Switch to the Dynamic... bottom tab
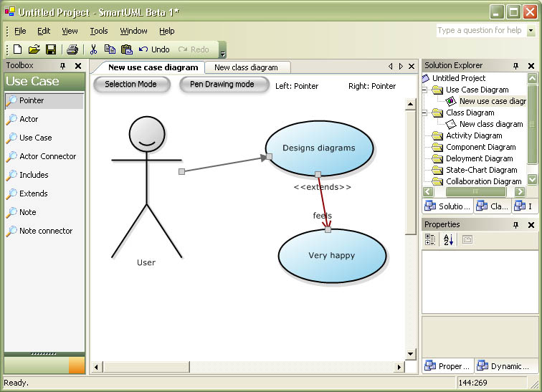 point(507,366)
